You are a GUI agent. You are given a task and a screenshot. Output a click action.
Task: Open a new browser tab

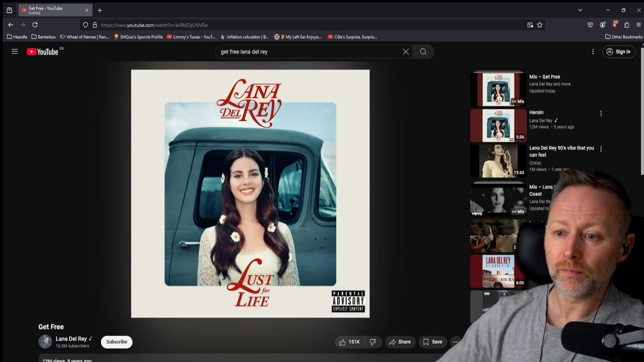(100, 10)
